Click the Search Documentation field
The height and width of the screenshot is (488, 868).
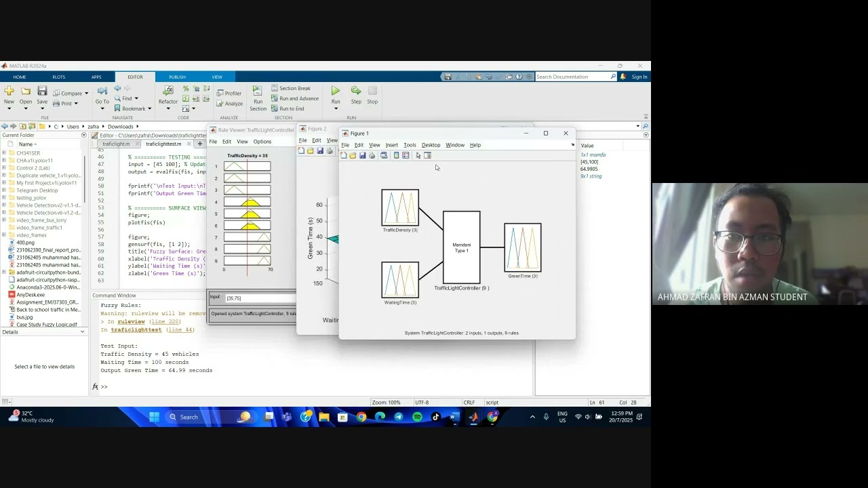(x=576, y=77)
